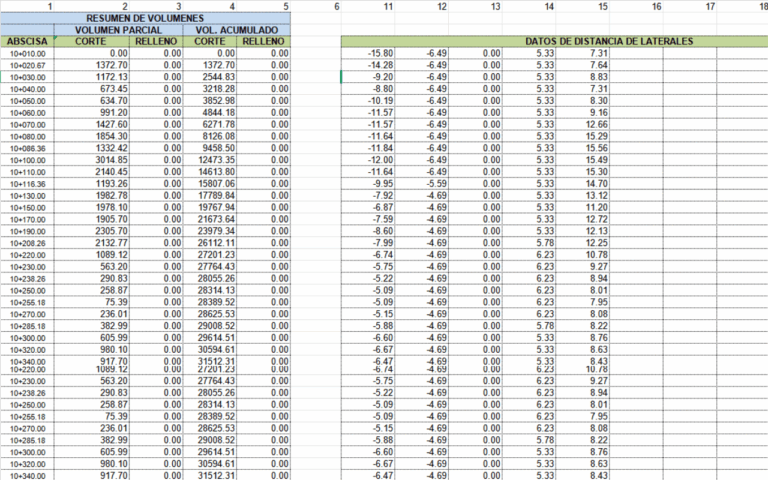Click accumulated value 2544.83
This screenshot has height=480, width=768.
click(210, 77)
